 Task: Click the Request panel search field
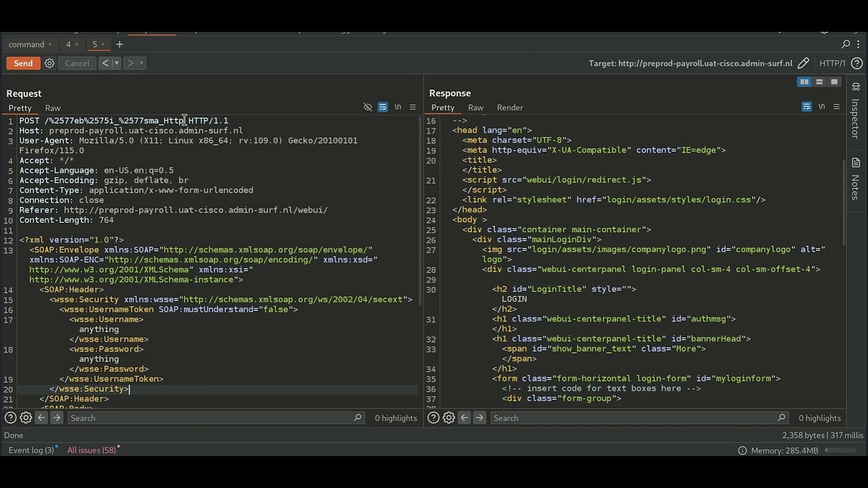point(216,418)
